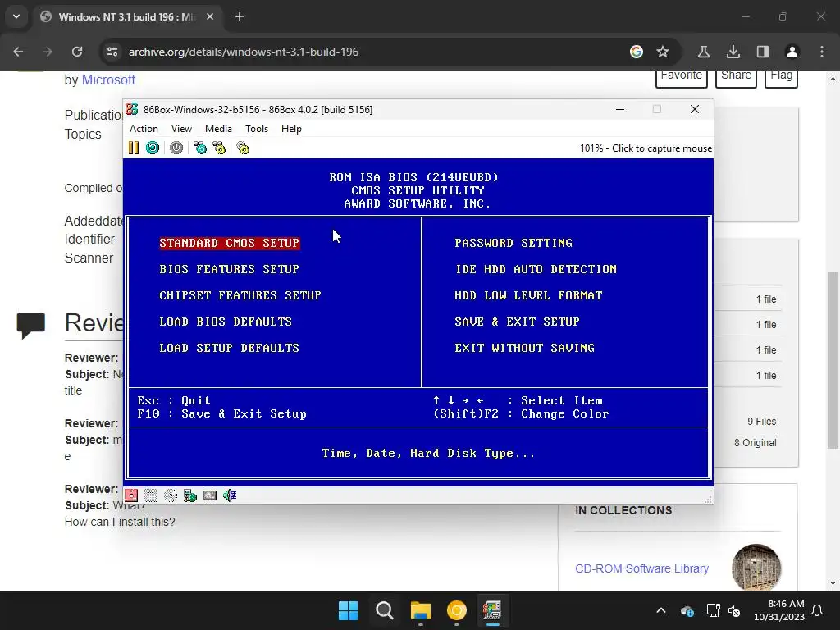Select CHIPSET FEATURES SETUP entry

tap(240, 295)
